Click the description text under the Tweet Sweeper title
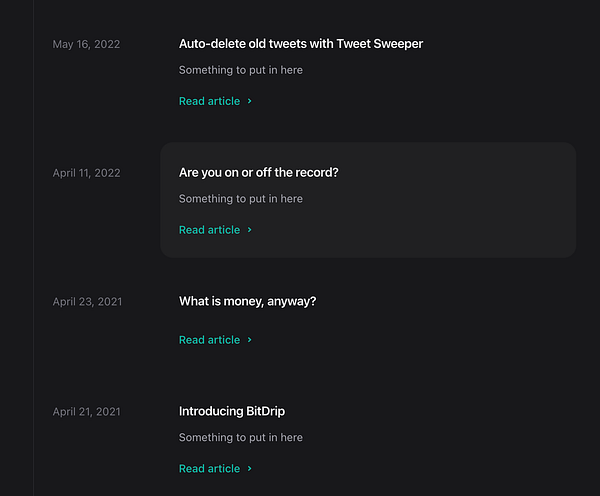 click(x=240, y=70)
